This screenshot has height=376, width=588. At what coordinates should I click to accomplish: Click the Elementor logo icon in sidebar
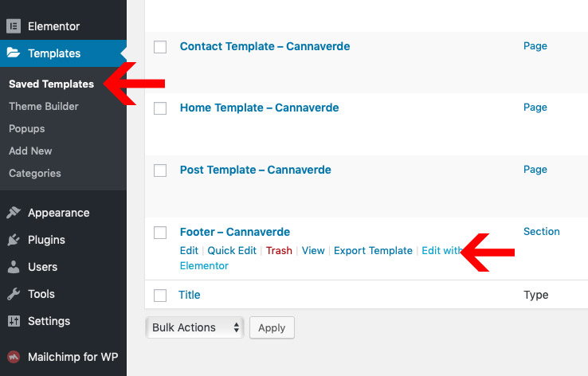pyautogui.click(x=14, y=26)
